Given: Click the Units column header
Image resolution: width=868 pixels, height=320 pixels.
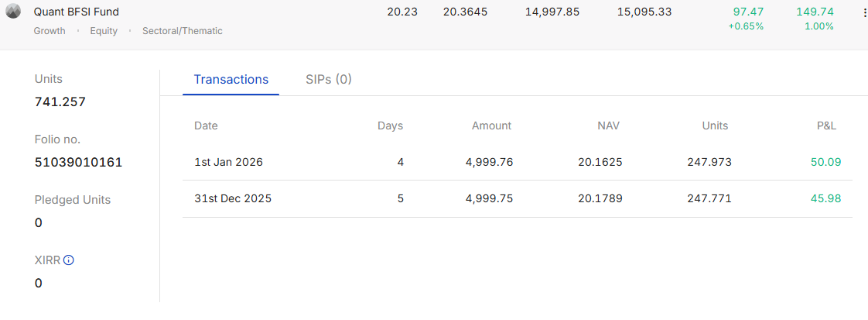Looking at the screenshot, I should click(715, 126).
